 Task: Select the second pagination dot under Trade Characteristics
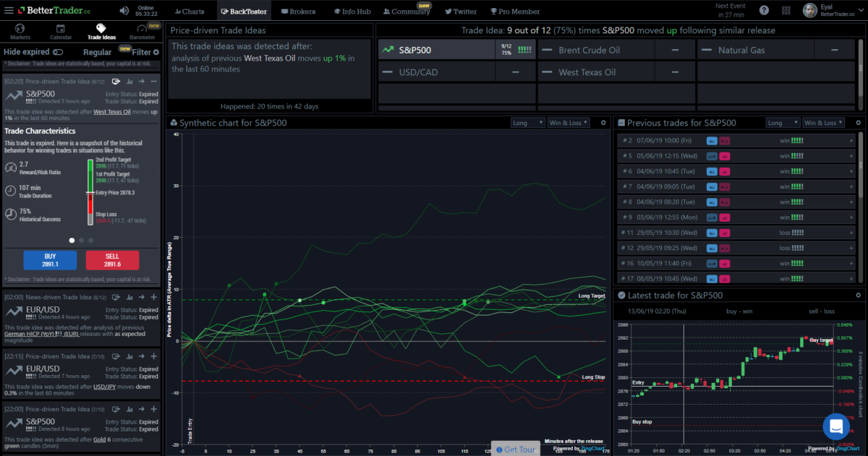click(x=80, y=240)
